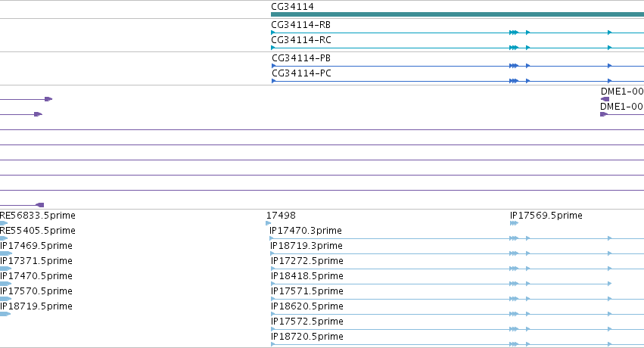Select the CG34114-PC protein feature
The width and height of the screenshot is (644, 348).
pyautogui.click(x=458, y=81)
